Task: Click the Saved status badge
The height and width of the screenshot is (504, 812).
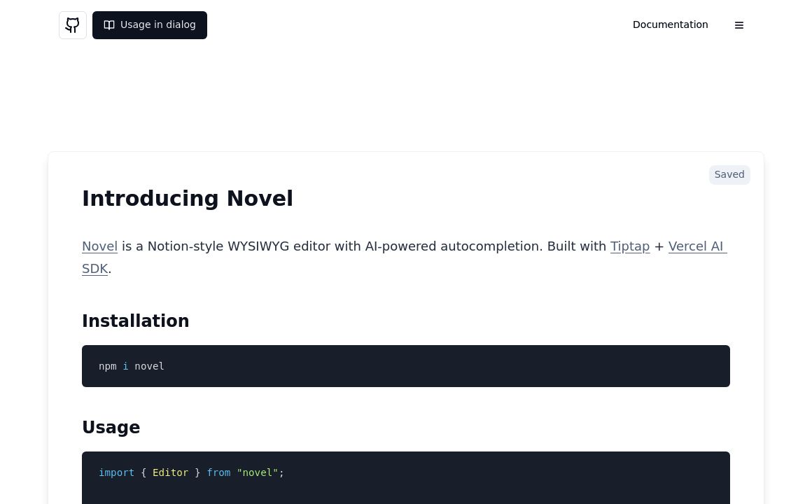Action: point(729,174)
